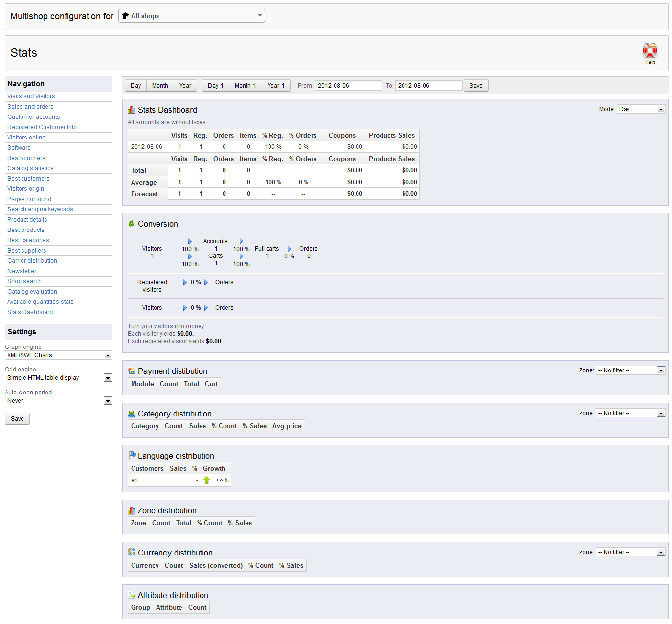Viewport: 672px width, 624px height.
Task: Click the Attribute distribution page icon
Action: coord(131,594)
